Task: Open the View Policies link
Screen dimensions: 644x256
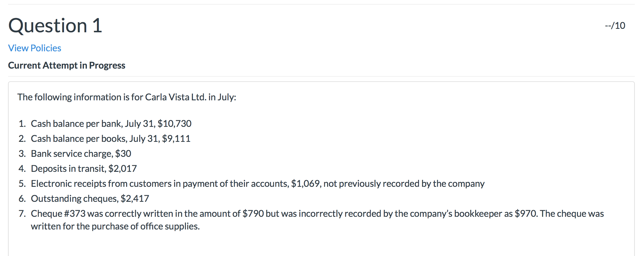Action: [x=35, y=48]
